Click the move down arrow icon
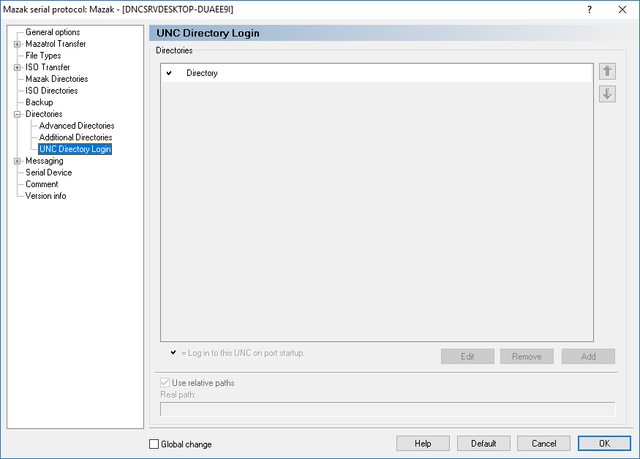The width and height of the screenshot is (640, 459). coord(606,94)
